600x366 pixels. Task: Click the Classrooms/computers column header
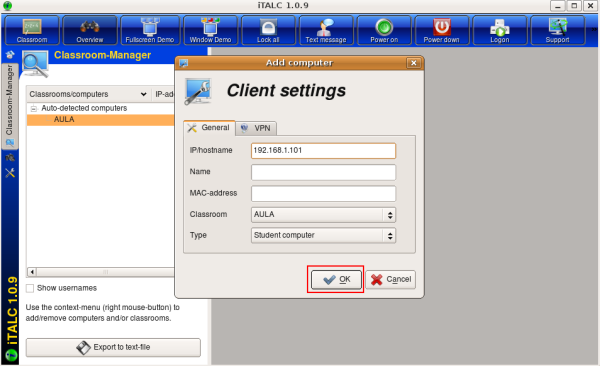coord(88,94)
